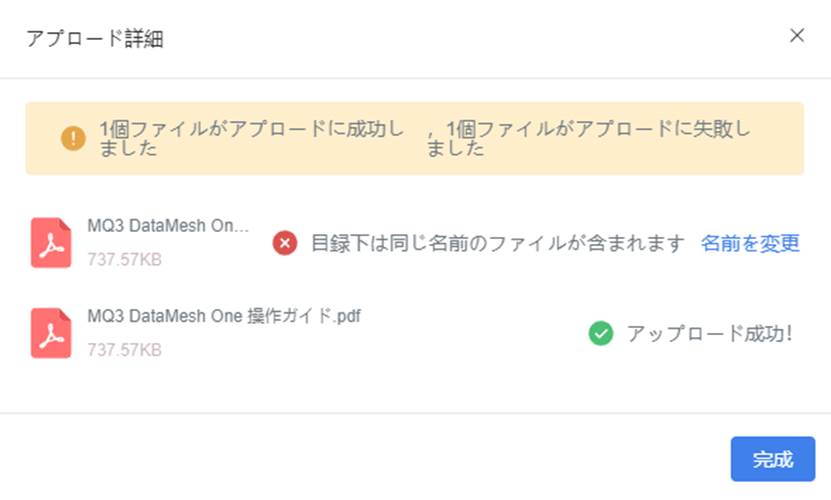
Task: Click the 737.57KB size under the failed file
Action: coord(124,260)
